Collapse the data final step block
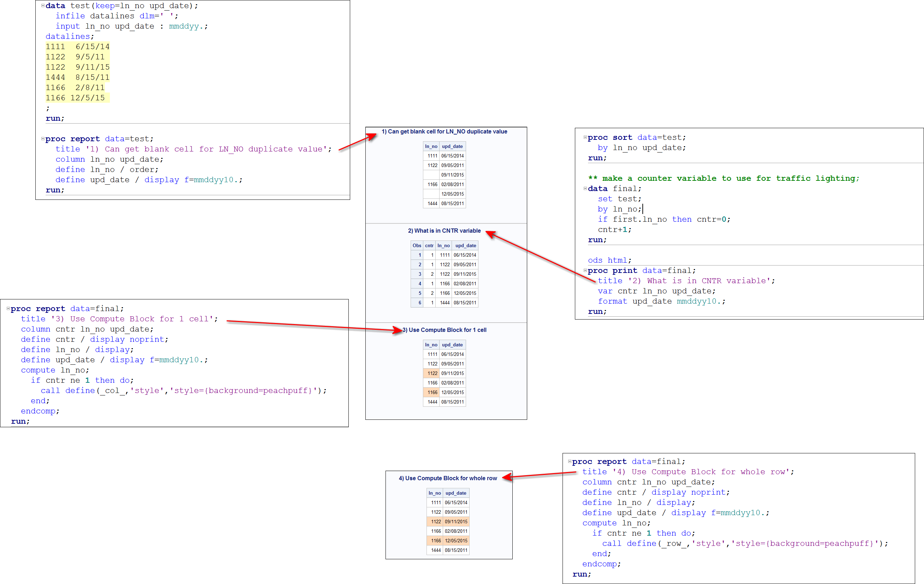Image resolution: width=924 pixels, height=584 pixels. (585, 188)
